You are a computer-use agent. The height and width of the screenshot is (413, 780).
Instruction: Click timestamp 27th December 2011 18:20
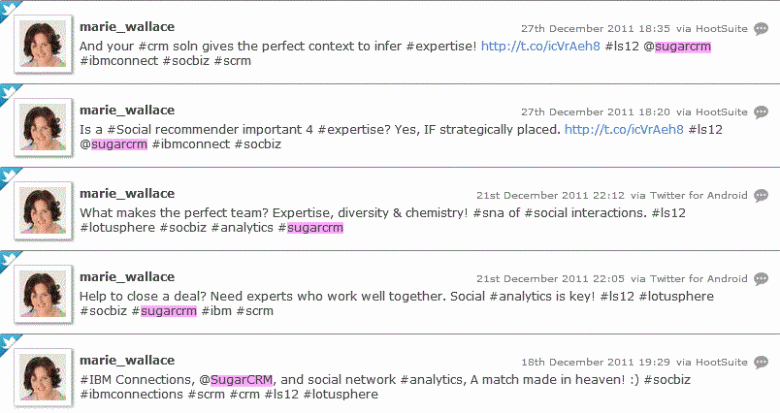pyautogui.click(x=584, y=112)
